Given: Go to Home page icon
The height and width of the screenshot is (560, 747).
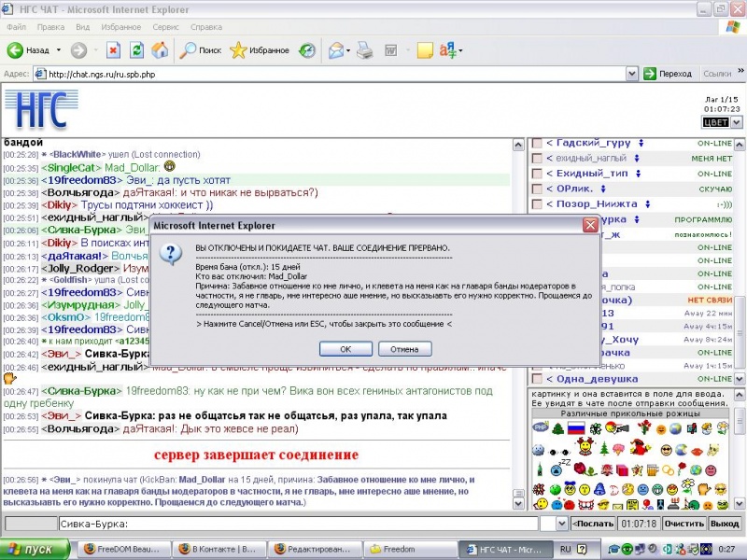Looking at the screenshot, I should tap(159, 50).
